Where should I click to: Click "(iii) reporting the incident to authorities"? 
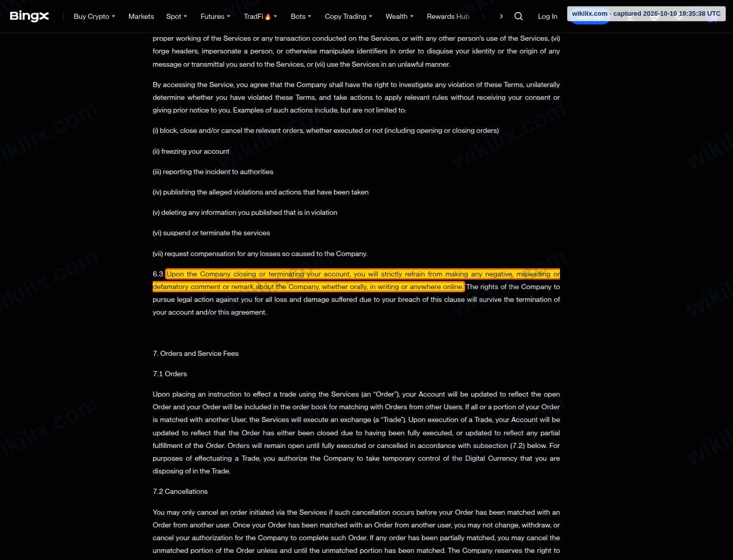pos(213,172)
